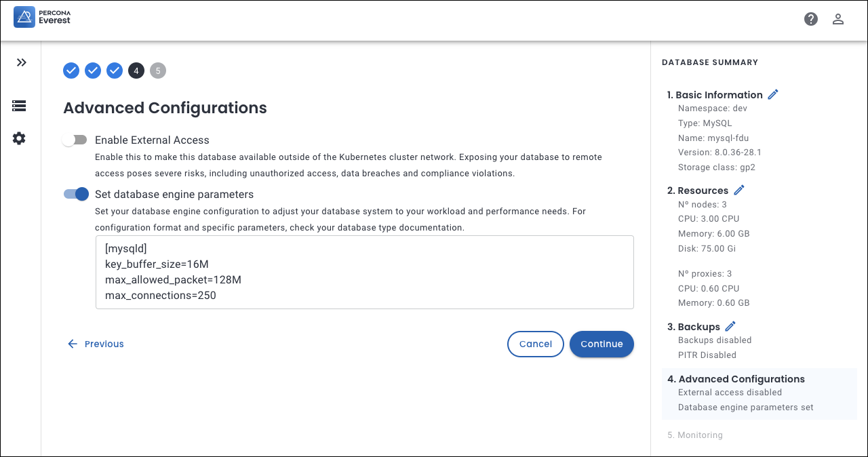This screenshot has width=868, height=457.
Task: Open the user account profile icon
Action: (x=838, y=19)
